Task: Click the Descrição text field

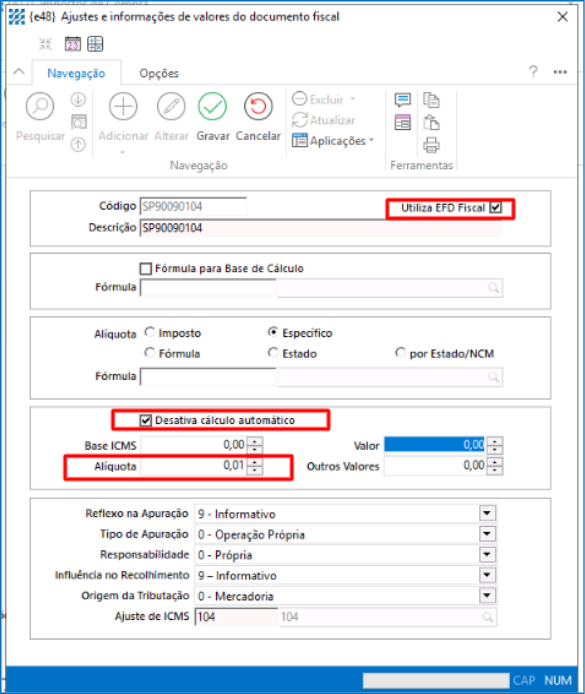Action: (x=321, y=228)
